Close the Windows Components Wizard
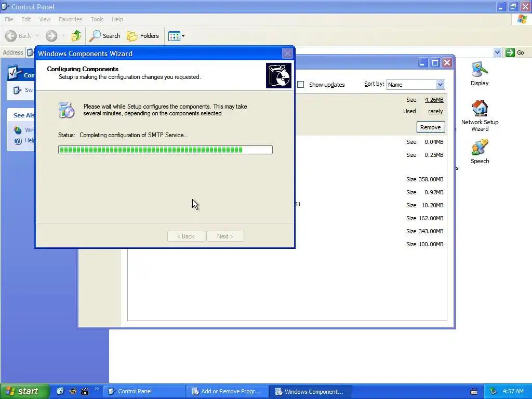Image resolution: width=532 pixels, height=399 pixels. (x=287, y=54)
